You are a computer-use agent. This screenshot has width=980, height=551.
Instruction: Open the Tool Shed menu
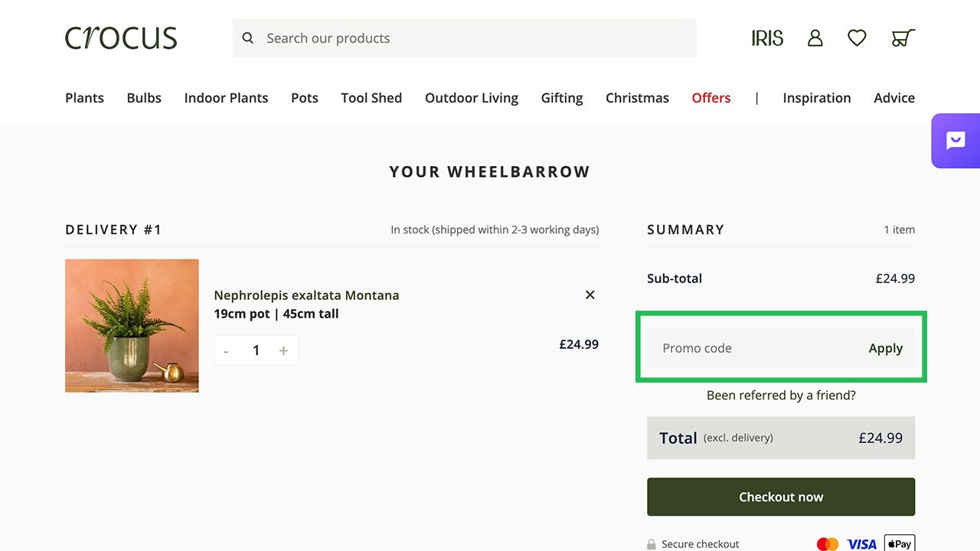(371, 98)
